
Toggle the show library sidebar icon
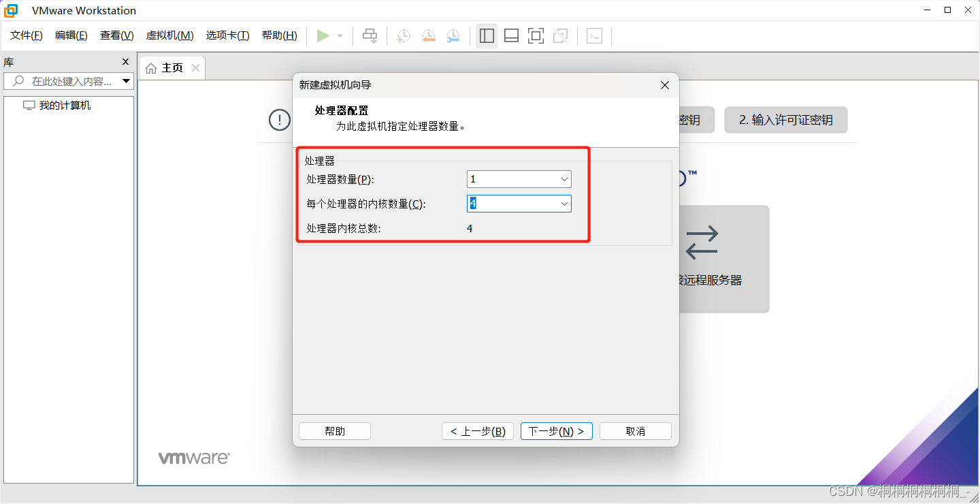[x=487, y=36]
